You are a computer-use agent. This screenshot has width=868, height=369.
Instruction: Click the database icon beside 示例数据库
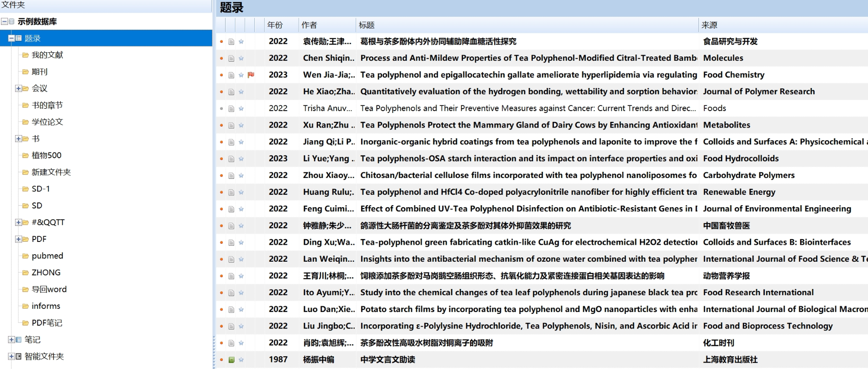click(x=12, y=22)
